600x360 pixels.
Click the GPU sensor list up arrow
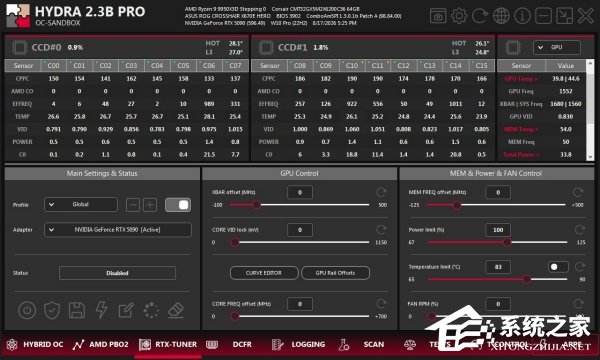coord(590,63)
